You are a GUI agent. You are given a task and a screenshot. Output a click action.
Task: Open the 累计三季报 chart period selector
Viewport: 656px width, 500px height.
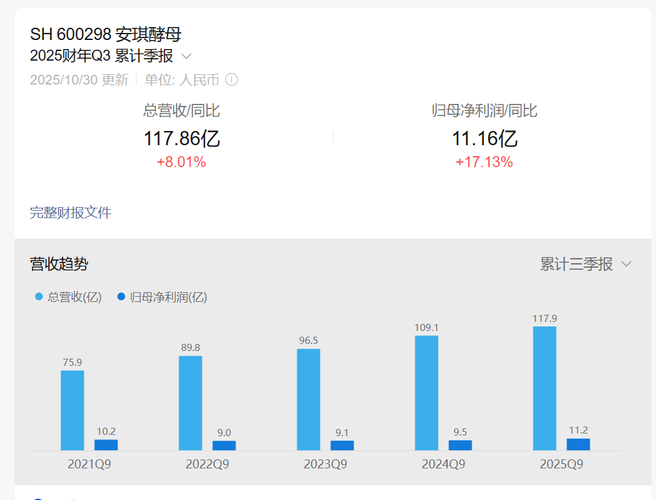click(585, 264)
